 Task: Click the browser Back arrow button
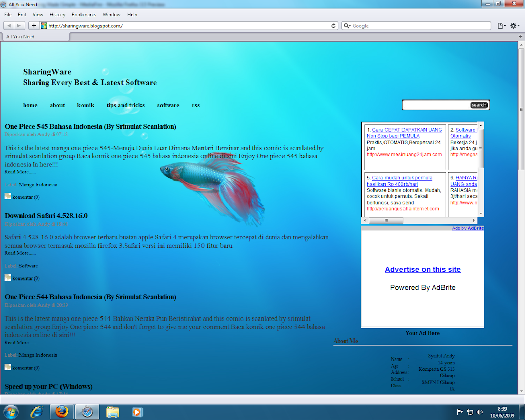9,26
